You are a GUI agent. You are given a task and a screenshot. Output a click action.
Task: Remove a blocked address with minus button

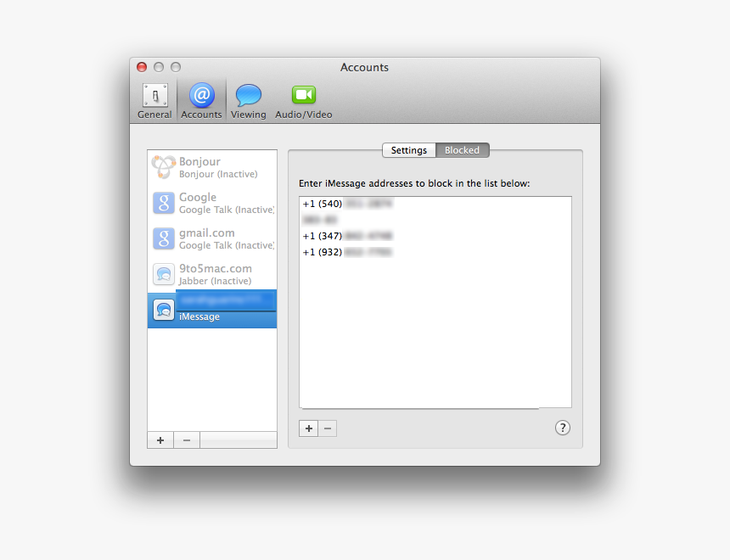pos(328,428)
